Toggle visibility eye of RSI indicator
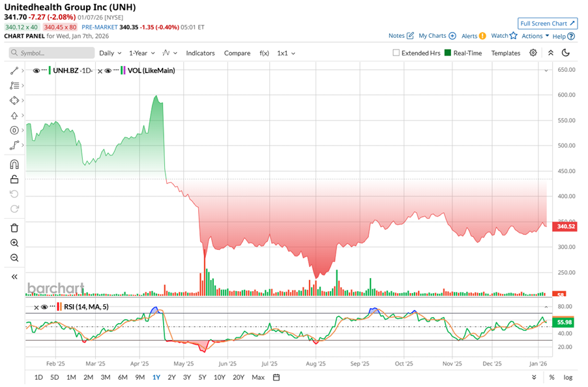 pyautogui.click(x=44, y=307)
